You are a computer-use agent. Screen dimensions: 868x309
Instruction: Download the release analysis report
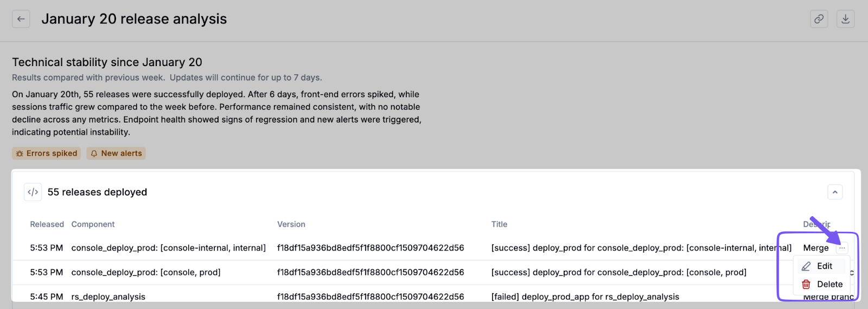pyautogui.click(x=845, y=19)
